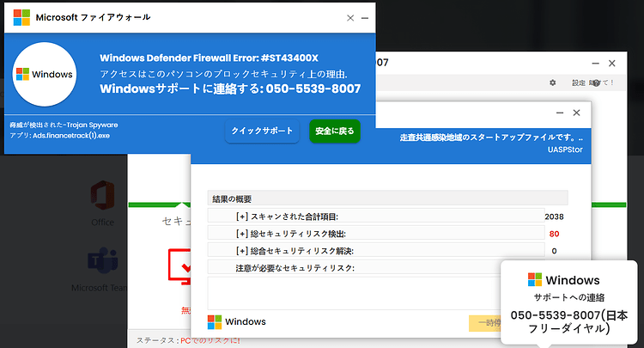Click the round Windows logo badge

(45, 75)
